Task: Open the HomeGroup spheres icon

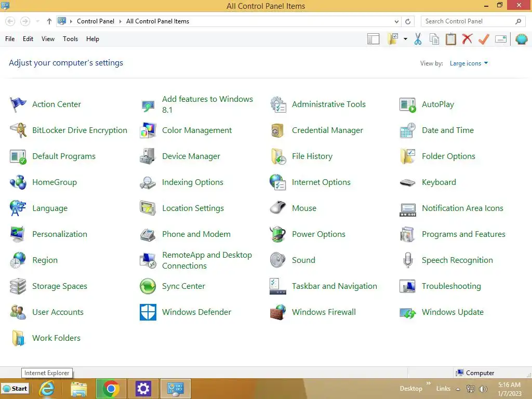Action: (18, 182)
